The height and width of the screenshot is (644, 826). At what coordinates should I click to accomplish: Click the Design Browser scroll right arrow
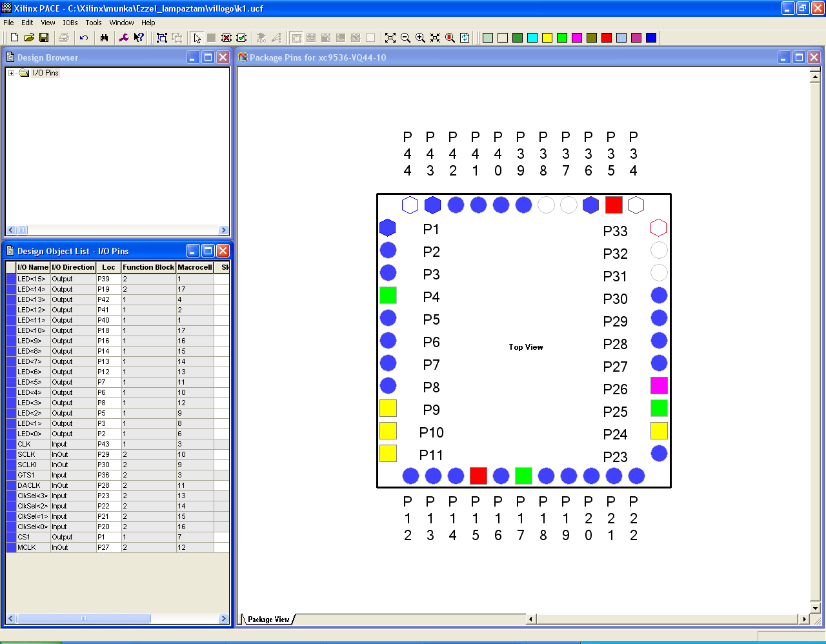[x=223, y=230]
